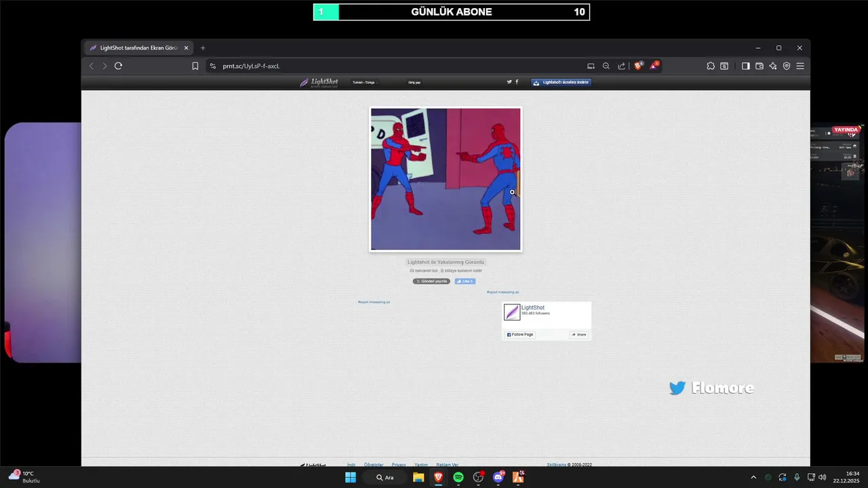868x488 pixels.
Task: Open Leo AI assistant icon
Action: pyautogui.click(x=773, y=66)
